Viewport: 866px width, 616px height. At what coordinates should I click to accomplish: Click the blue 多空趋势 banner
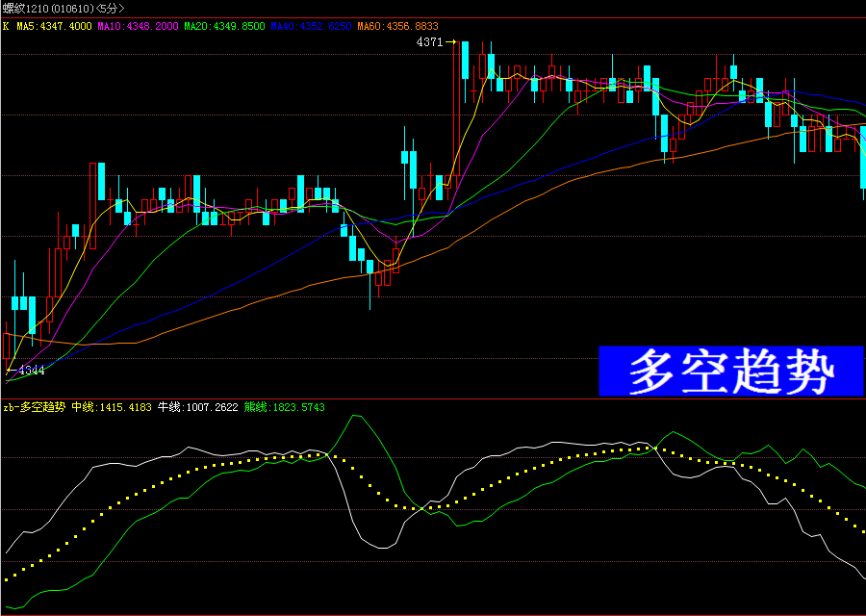[x=730, y=371]
